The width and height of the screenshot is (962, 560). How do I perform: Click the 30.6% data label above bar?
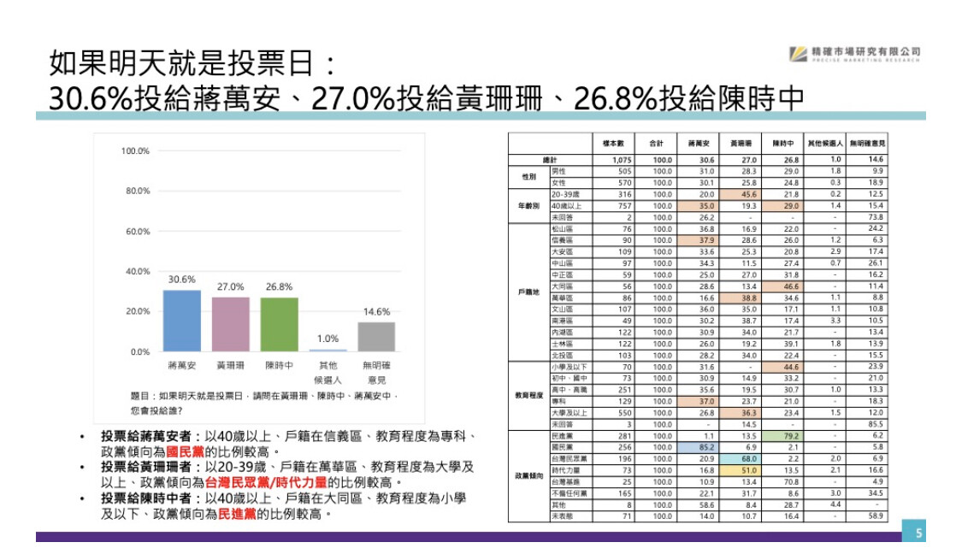tap(181, 280)
